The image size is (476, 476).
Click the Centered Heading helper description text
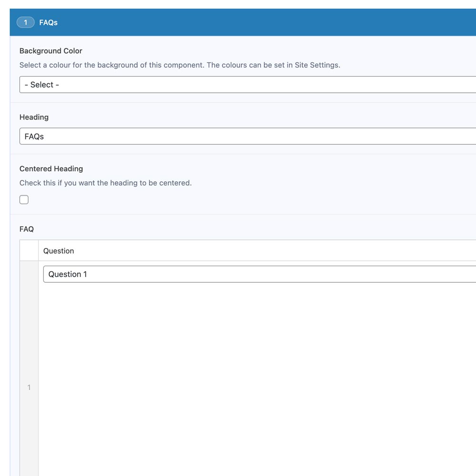105,183
